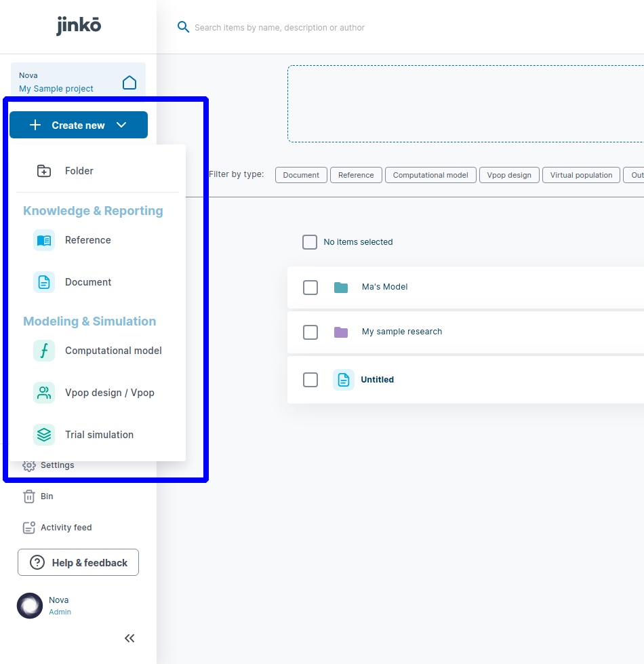Click the Ma's Model folder icon

tap(341, 288)
